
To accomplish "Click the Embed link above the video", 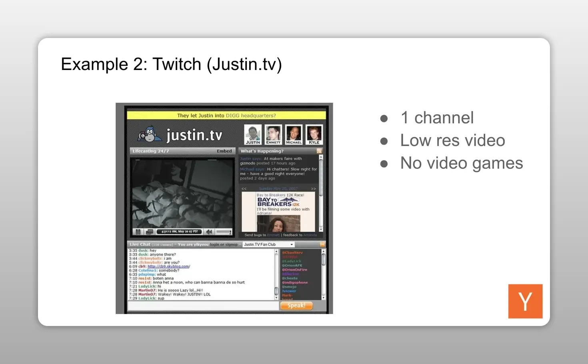I will pyautogui.click(x=224, y=151).
